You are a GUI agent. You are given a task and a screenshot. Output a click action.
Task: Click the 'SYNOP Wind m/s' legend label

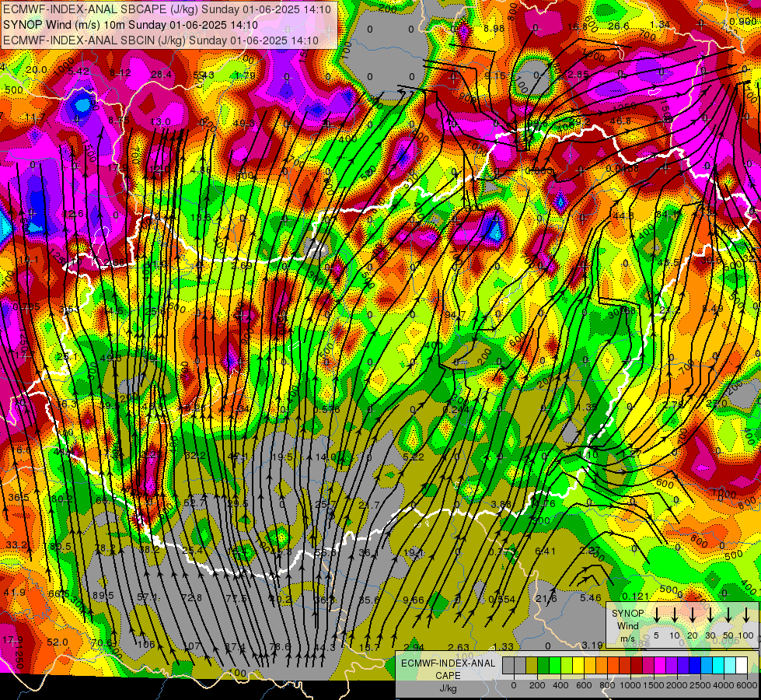[628, 625]
